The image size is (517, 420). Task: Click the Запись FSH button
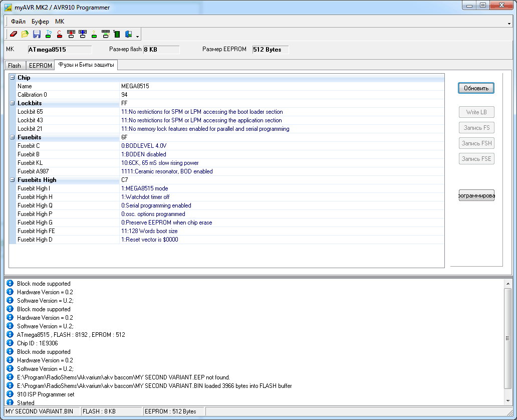476,143
